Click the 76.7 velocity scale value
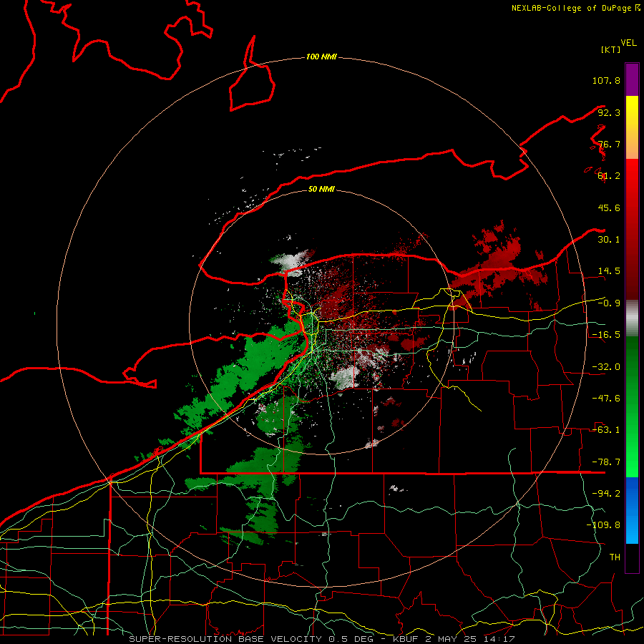This screenshot has height=644, width=644. (x=609, y=144)
